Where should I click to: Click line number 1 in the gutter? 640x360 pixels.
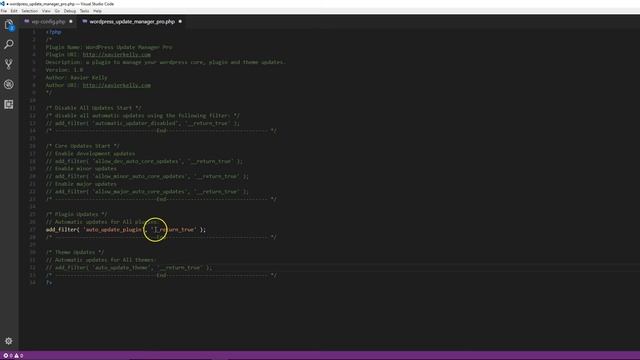pos(34,32)
